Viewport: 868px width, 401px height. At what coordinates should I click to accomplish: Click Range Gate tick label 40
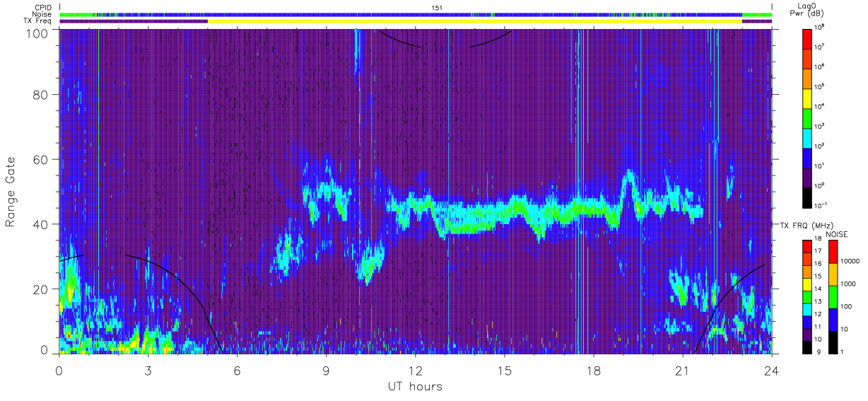(42, 224)
